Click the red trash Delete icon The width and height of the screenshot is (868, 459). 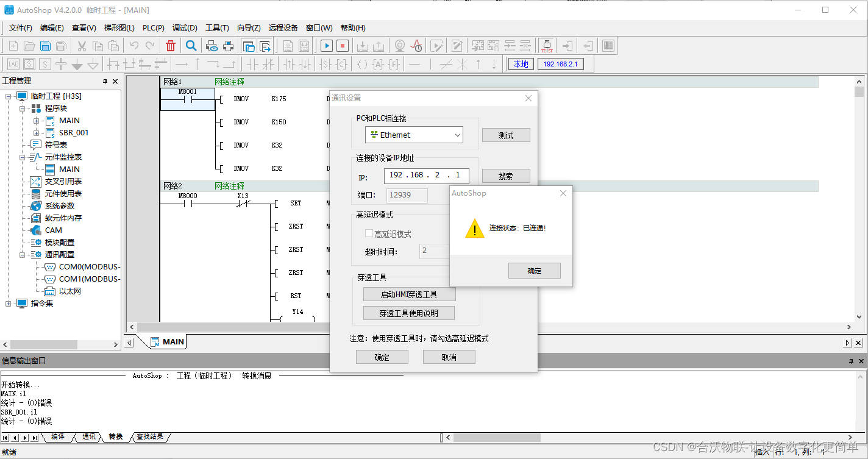[171, 46]
